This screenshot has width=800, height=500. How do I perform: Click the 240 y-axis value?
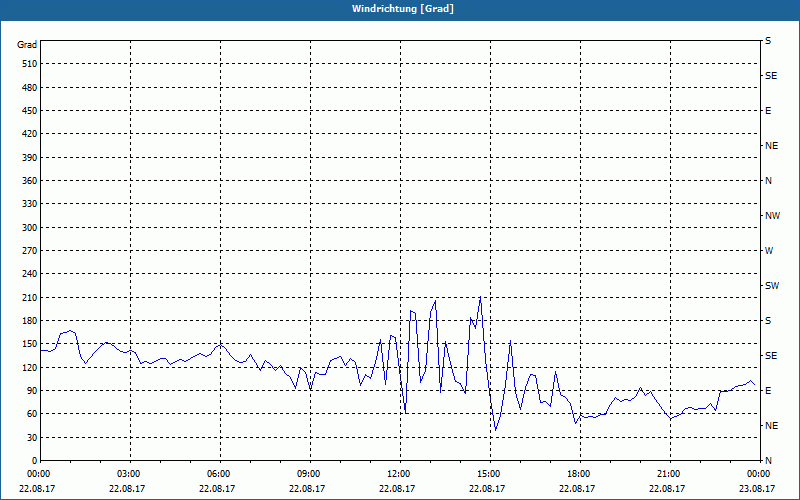[30, 274]
